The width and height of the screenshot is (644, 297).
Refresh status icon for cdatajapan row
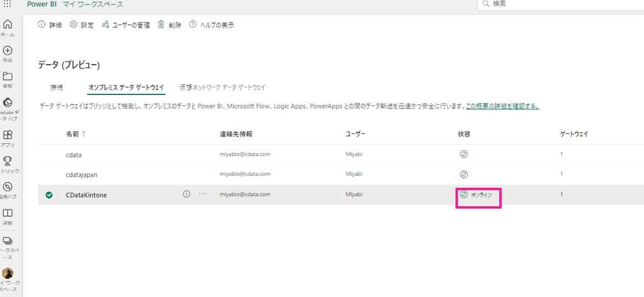tap(464, 175)
